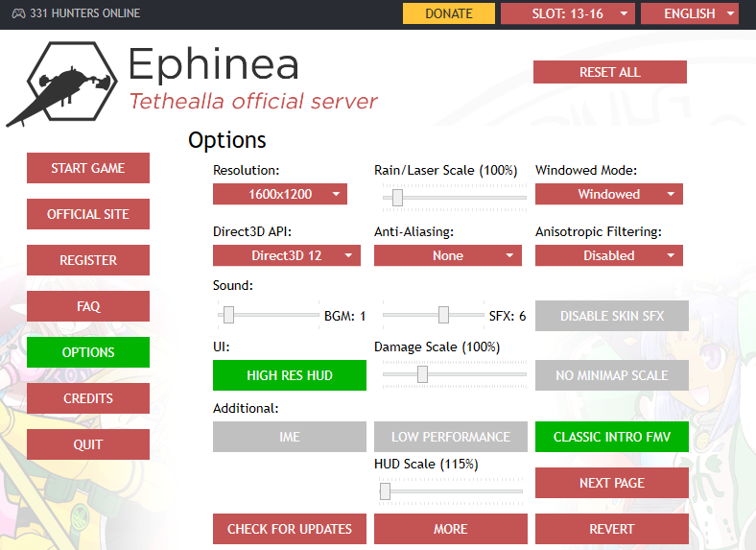Open the FAQ sidebar item
The width and height of the screenshot is (756, 550).
(x=88, y=306)
